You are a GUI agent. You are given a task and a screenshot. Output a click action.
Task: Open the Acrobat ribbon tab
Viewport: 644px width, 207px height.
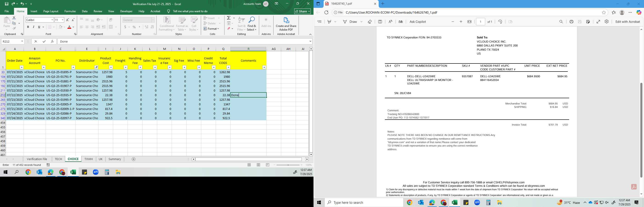155,11
